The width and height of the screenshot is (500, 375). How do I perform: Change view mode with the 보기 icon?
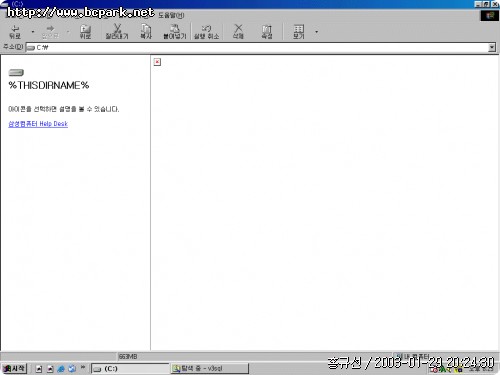pos(299,32)
